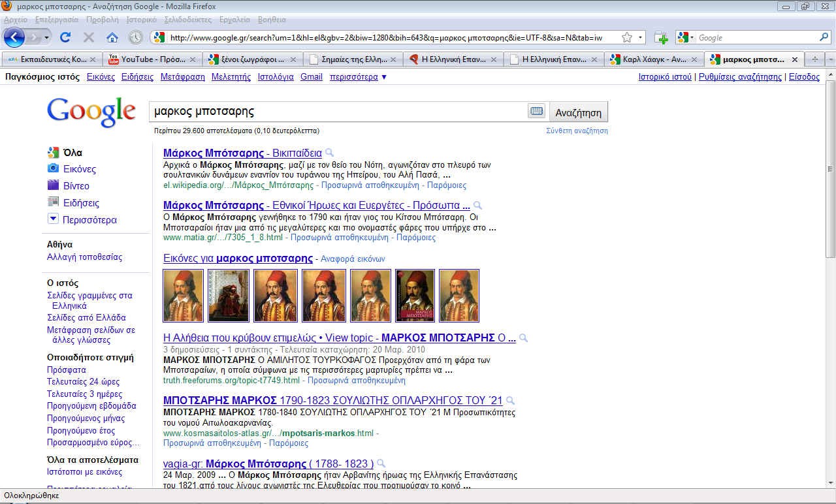Viewport: 836px width, 504px height.
Task: Select Ειδήσεις in left sidebar
Action: [x=81, y=203]
